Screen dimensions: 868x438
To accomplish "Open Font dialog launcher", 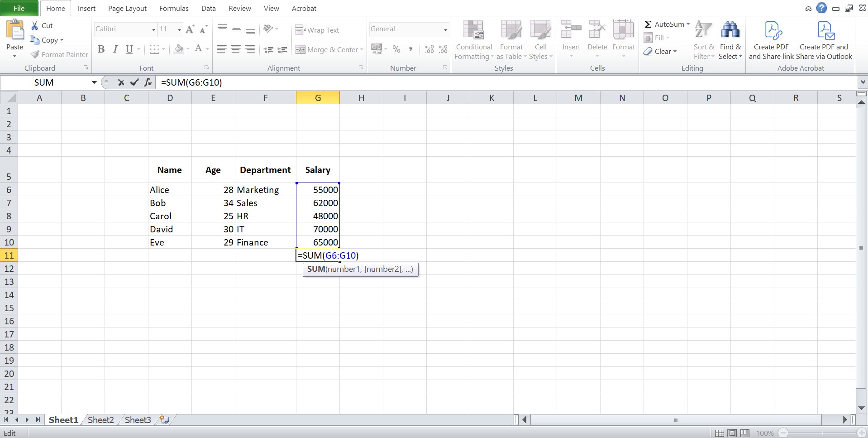I will [206, 67].
